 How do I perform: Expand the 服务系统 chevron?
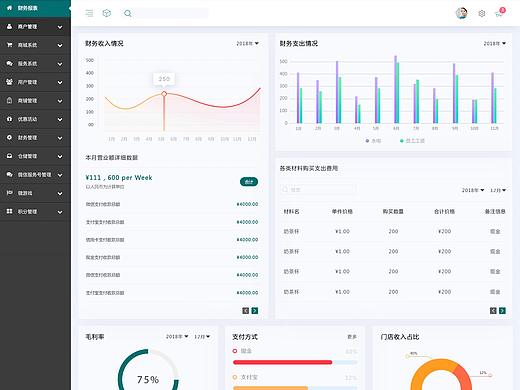point(60,64)
